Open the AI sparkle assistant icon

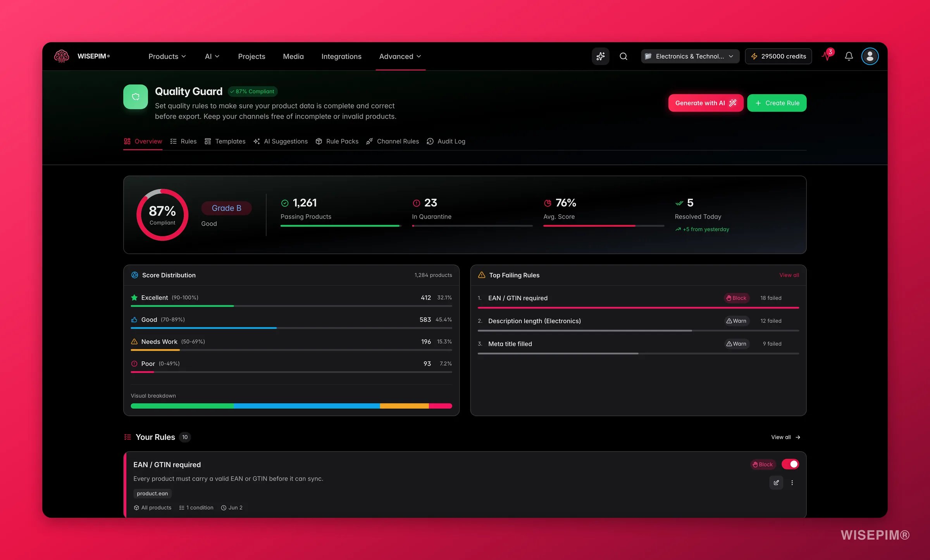(600, 56)
